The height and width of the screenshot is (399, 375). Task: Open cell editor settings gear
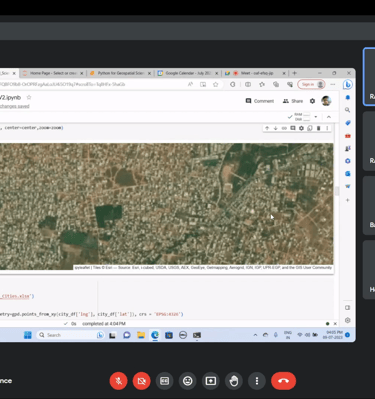point(301,128)
